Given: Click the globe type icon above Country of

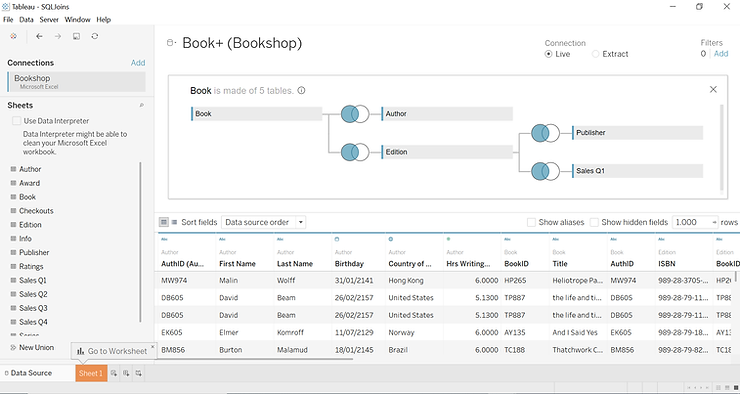Looking at the screenshot, I should pos(391,239).
